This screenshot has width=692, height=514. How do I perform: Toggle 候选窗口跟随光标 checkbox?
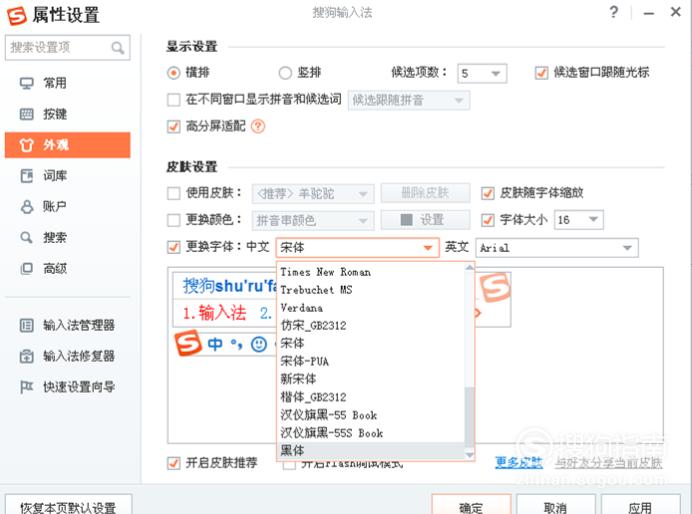point(542,73)
